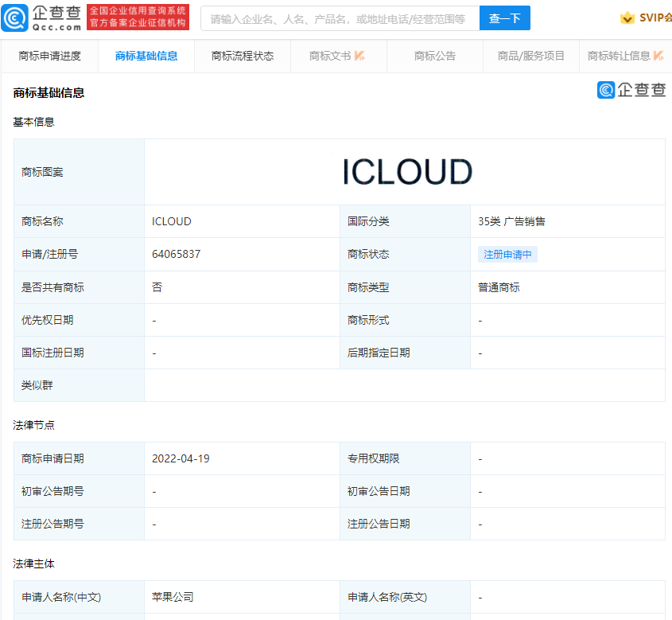The width and height of the screenshot is (672, 620).
Task: Click the Qcc.com logo icon
Action: click(15, 18)
